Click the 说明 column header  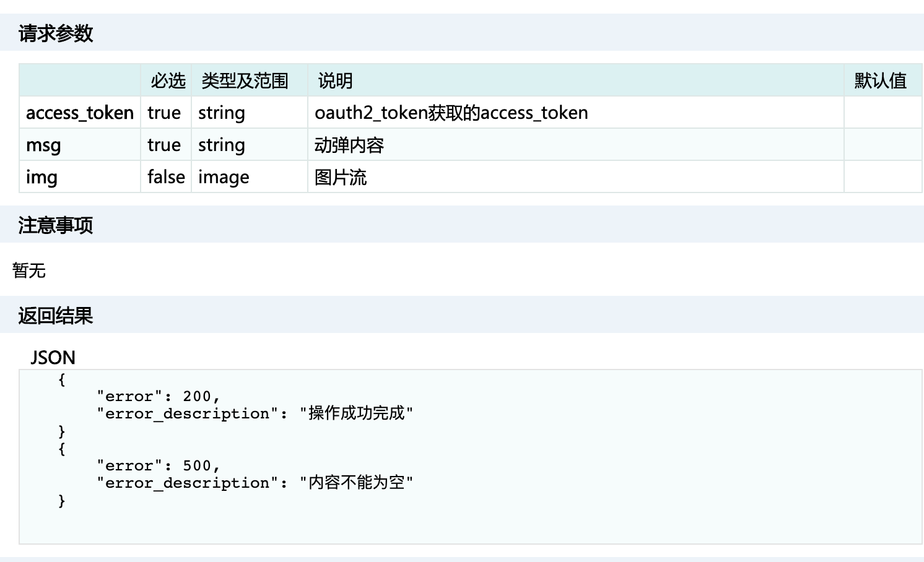[x=335, y=80]
